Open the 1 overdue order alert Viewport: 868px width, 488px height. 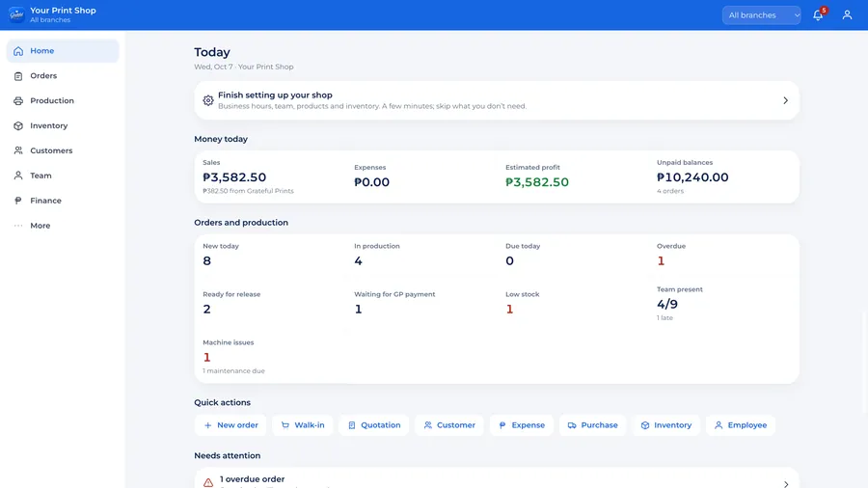click(x=497, y=478)
